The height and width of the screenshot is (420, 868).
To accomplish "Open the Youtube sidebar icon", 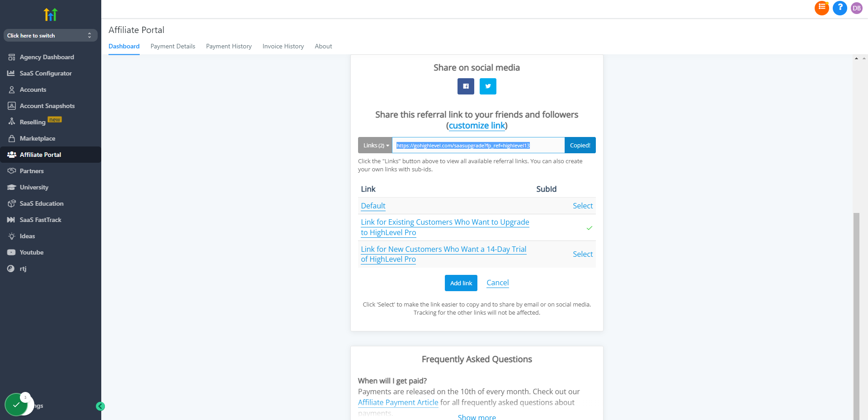I will (x=11, y=252).
